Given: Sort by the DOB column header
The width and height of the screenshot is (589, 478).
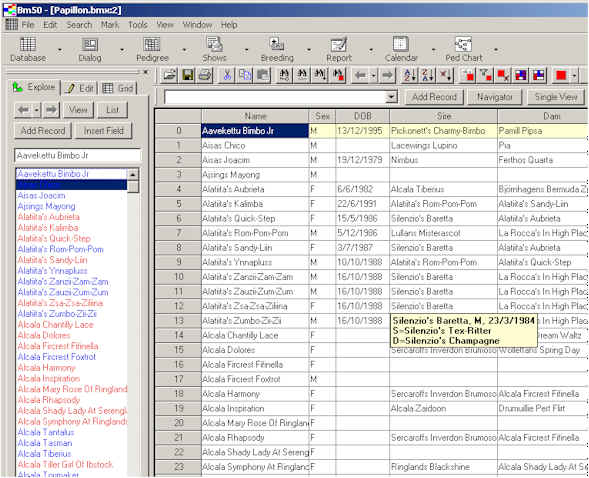Looking at the screenshot, I should (362, 116).
